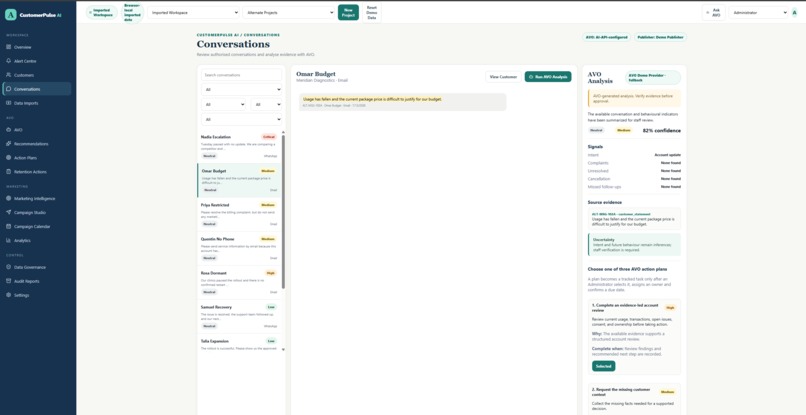The image size is (806, 415).
Task: Open Alert Centre page
Action: coord(35,61)
